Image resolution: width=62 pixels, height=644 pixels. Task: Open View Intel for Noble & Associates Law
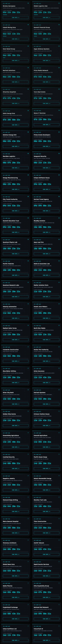(46, 275)
